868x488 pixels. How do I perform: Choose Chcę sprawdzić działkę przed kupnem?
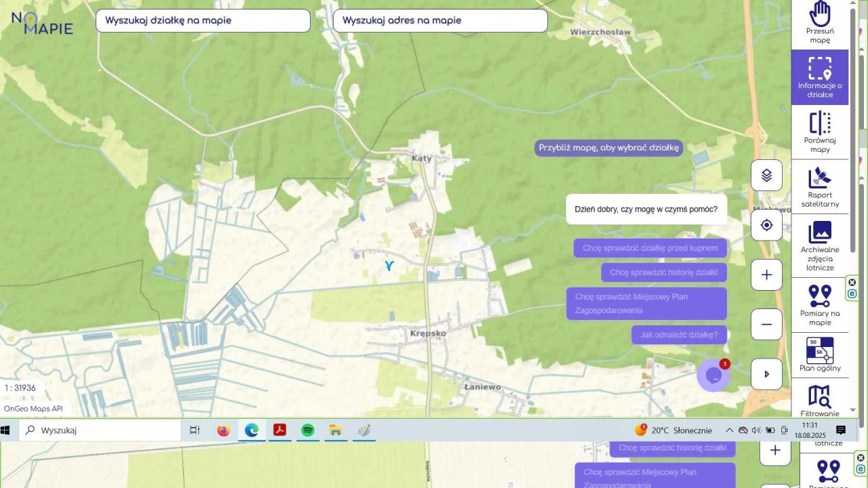pyautogui.click(x=650, y=248)
